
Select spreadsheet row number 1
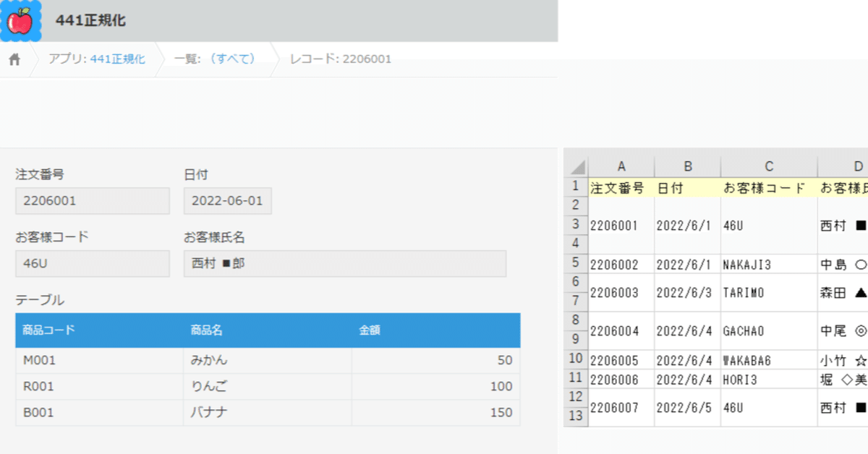pos(575,187)
